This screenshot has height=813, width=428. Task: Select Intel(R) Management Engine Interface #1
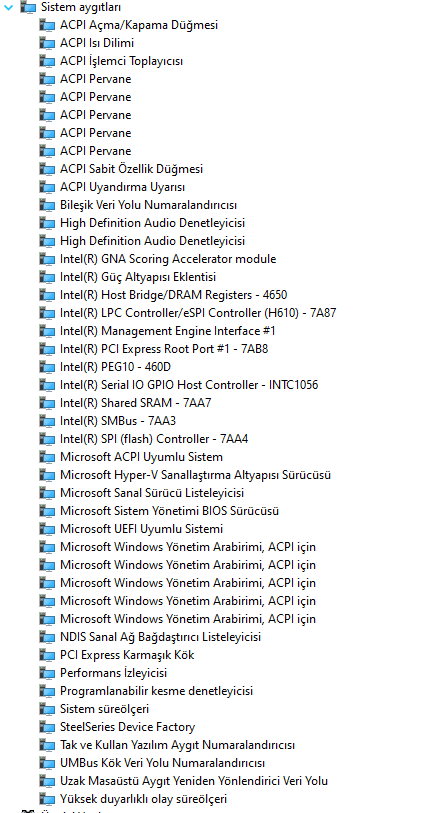click(168, 331)
